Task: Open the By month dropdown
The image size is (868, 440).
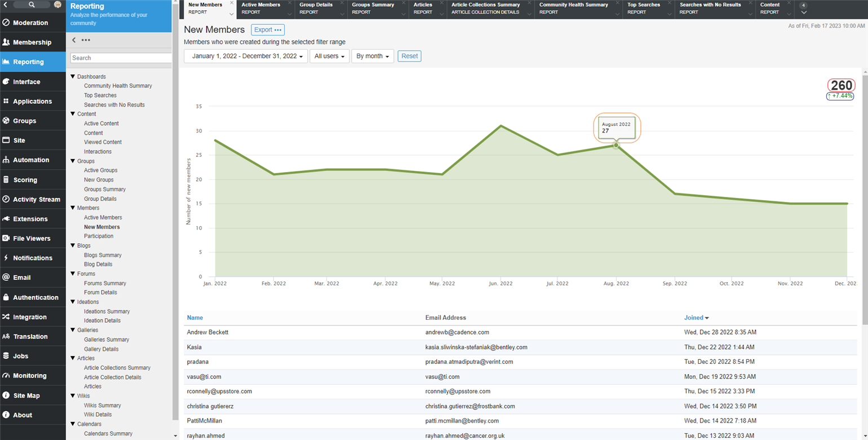Action: click(373, 56)
